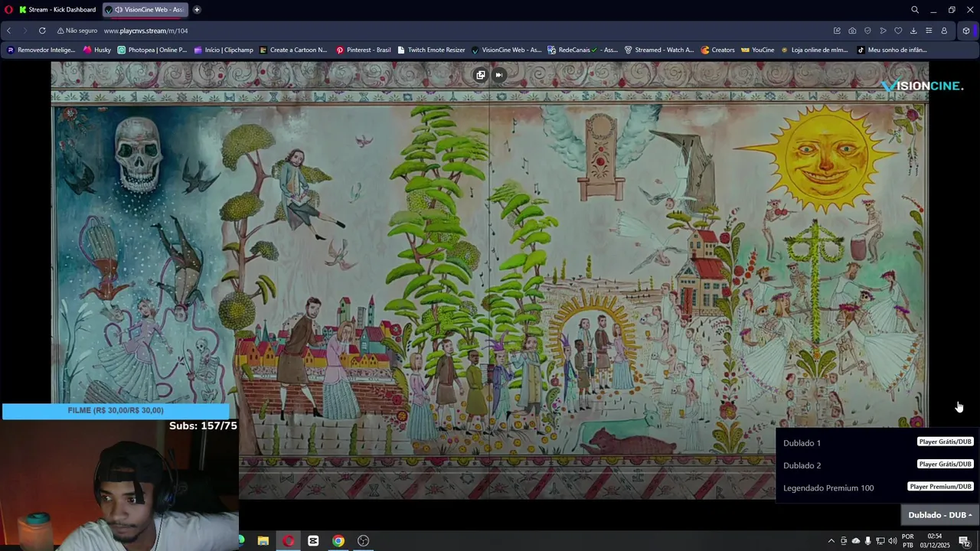
Task: Select the VisionCine Web browser tab
Action: click(145, 10)
